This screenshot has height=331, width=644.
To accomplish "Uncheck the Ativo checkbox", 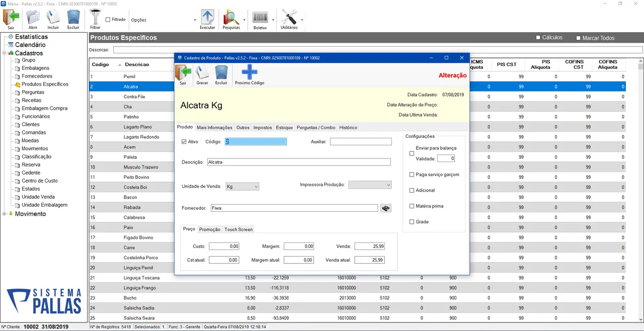I will tap(184, 142).
